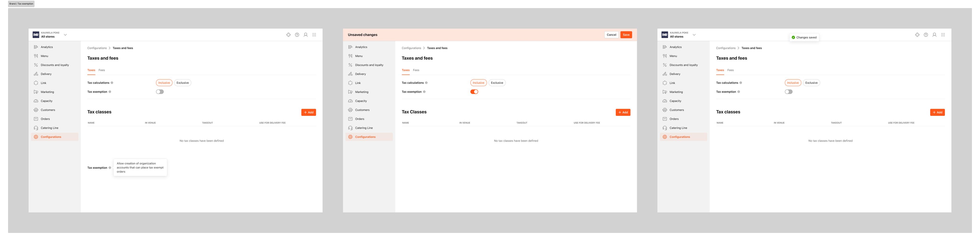Open Configurations sidebar item in left frame
Viewport: 980px width, 241px height.
pyautogui.click(x=54, y=137)
